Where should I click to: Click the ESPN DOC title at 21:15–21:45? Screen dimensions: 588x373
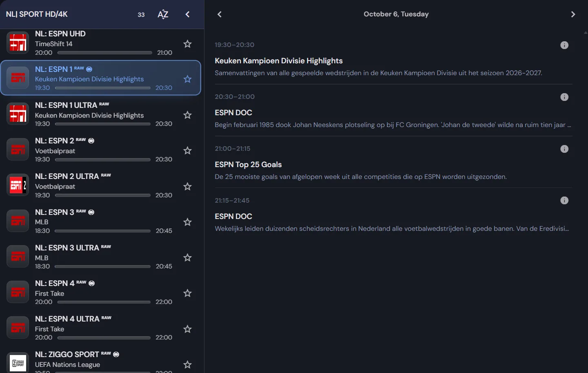tap(233, 217)
